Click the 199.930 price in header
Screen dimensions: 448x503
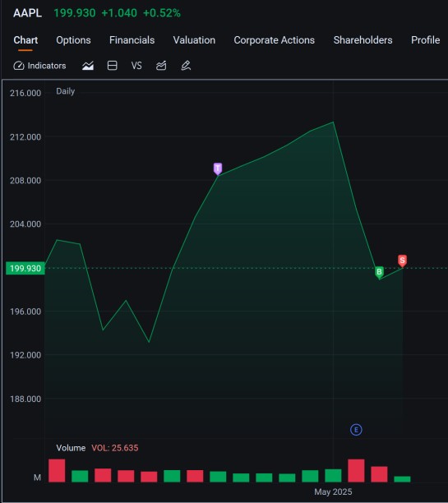[75, 13]
